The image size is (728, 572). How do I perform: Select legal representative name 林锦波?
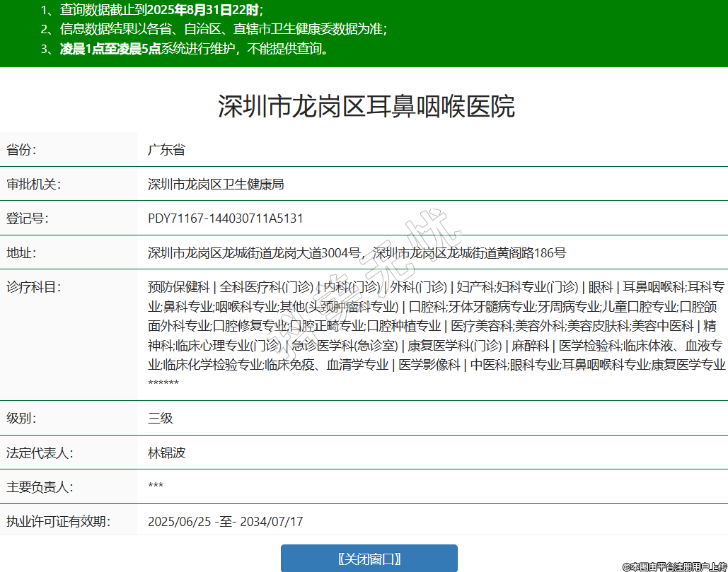pos(166,453)
